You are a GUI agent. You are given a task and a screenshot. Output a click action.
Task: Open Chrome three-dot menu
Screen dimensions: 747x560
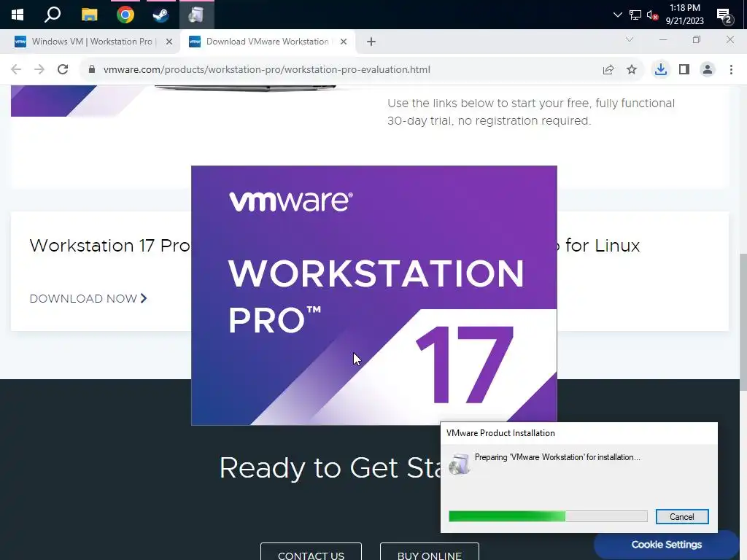click(731, 69)
